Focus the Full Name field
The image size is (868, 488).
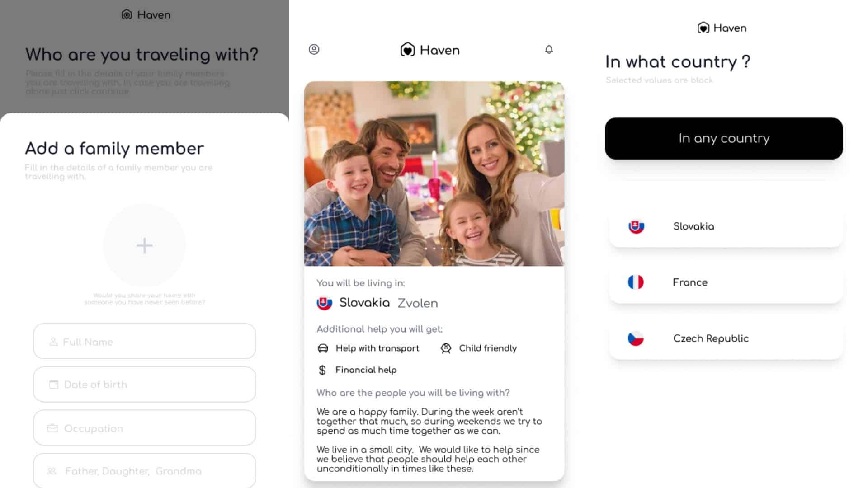(145, 342)
